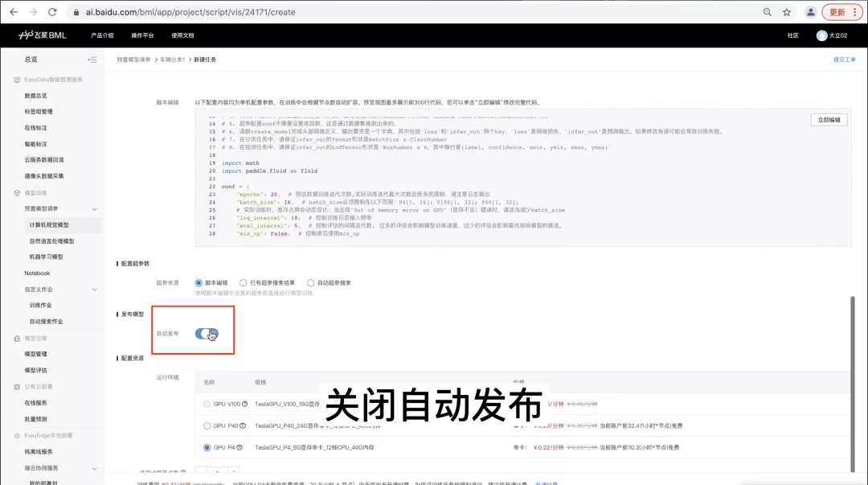Open 在线标注 in the sidebar
The width and height of the screenshot is (868, 485).
[36, 128]
